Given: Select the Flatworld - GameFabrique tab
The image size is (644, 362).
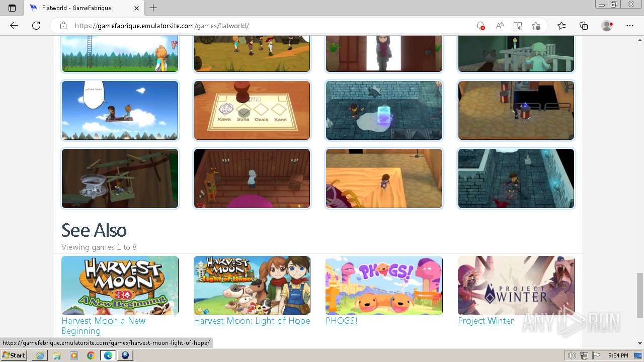Looking at the screenshot, I should click(84, 8).
